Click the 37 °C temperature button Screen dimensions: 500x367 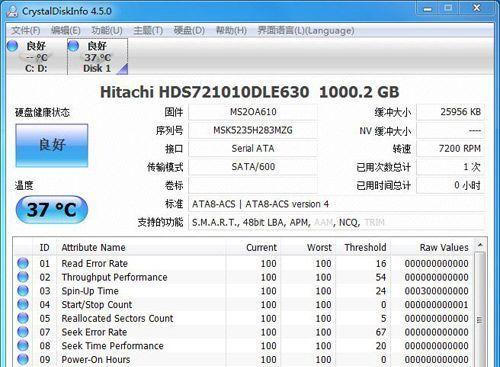[52, 210]
